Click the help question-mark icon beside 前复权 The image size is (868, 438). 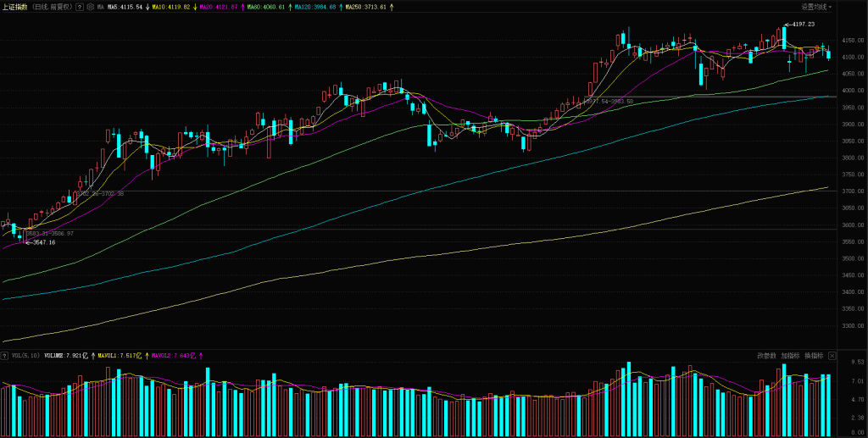tap(80, 7)
